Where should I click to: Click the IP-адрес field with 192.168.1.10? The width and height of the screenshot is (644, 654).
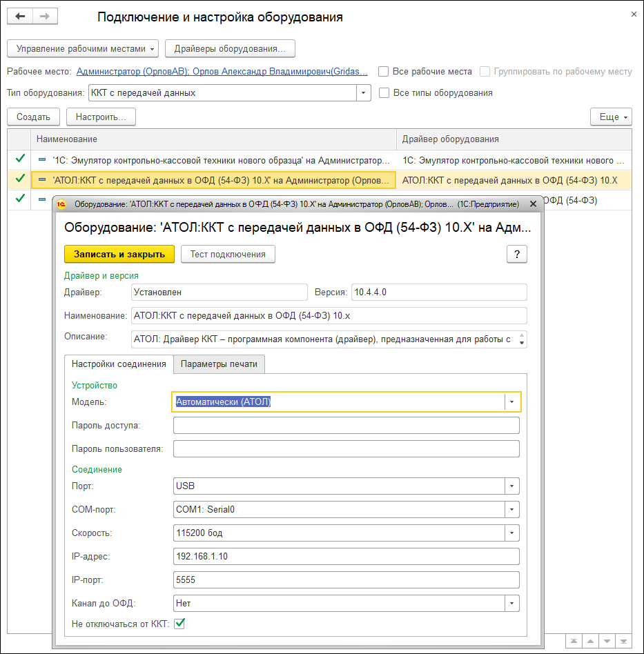[x=347, y=557]
